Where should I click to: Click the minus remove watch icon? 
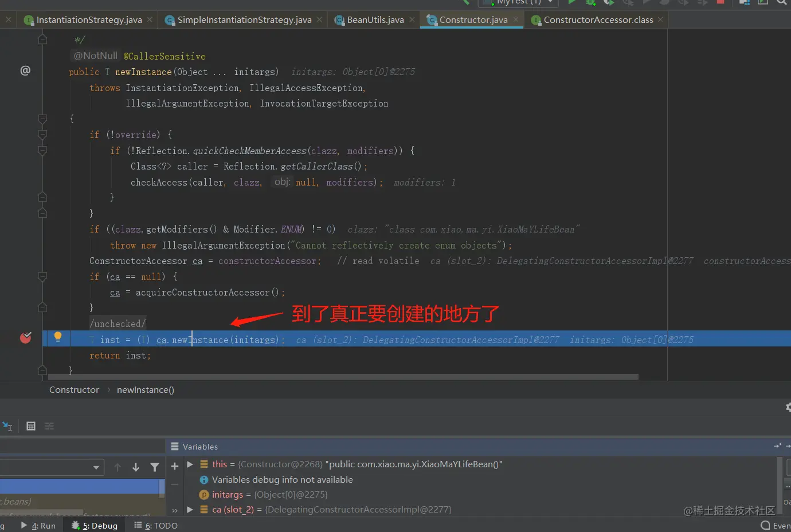point(175,484)
